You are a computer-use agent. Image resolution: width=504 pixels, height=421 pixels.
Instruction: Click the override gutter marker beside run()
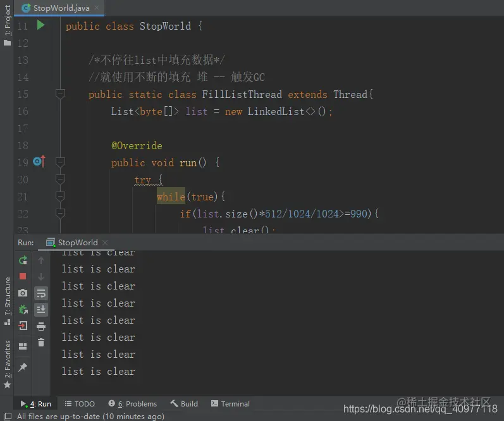point(39,161)
